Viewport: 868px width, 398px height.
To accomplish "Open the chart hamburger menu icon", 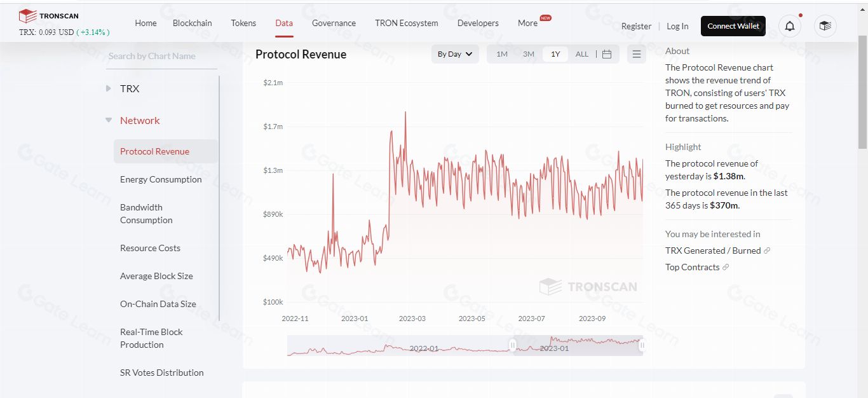I will tap(636, 54).
